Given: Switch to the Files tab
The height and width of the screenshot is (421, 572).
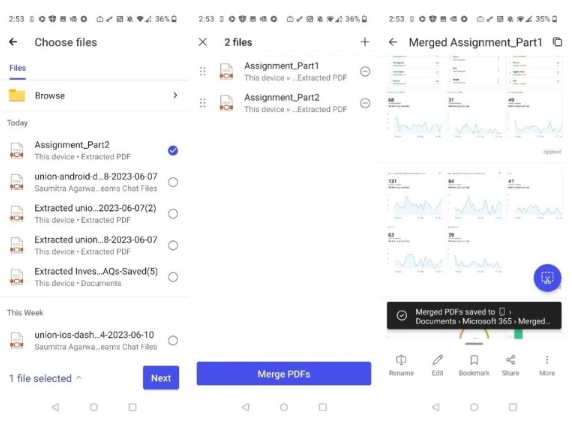Looking at the screenshot, I should pos(17,68).
